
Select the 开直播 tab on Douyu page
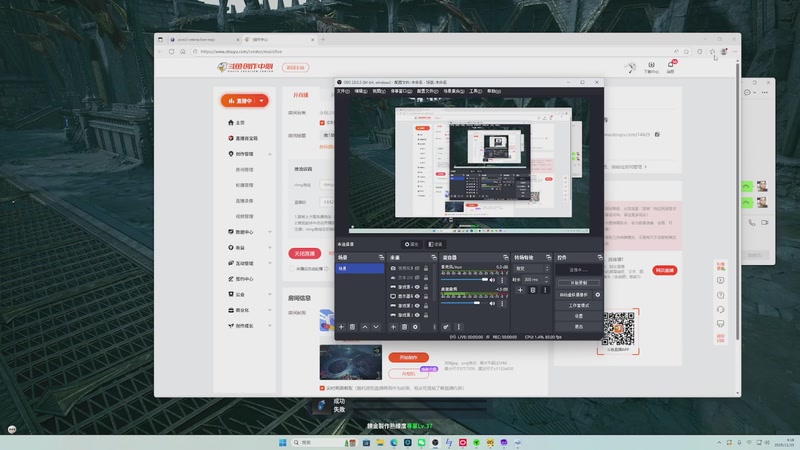[301, 95]
